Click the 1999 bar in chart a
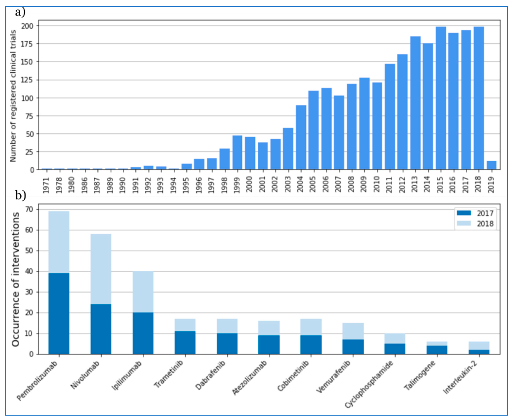The width and height of the screenshot is (513, 420). tap(237, 152)
